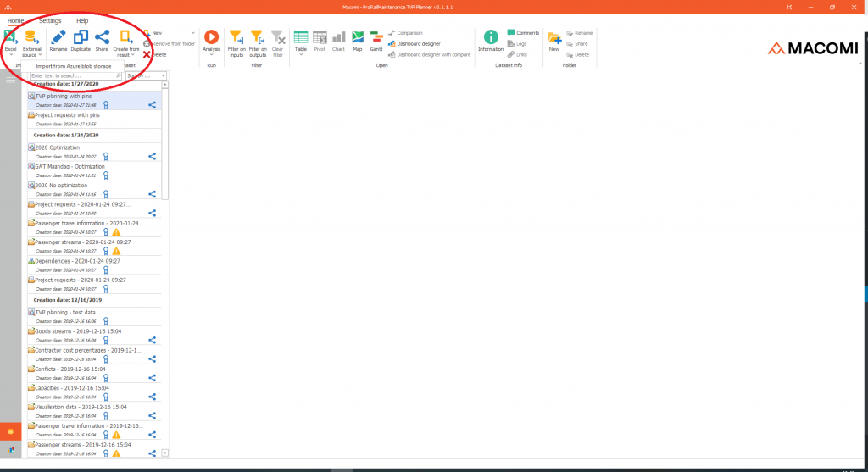The height and width of the screenshot is (472, 868).
Task: Toggle the hamburger side panel menu
Action: pyautogui.click(x=11, y=79)
